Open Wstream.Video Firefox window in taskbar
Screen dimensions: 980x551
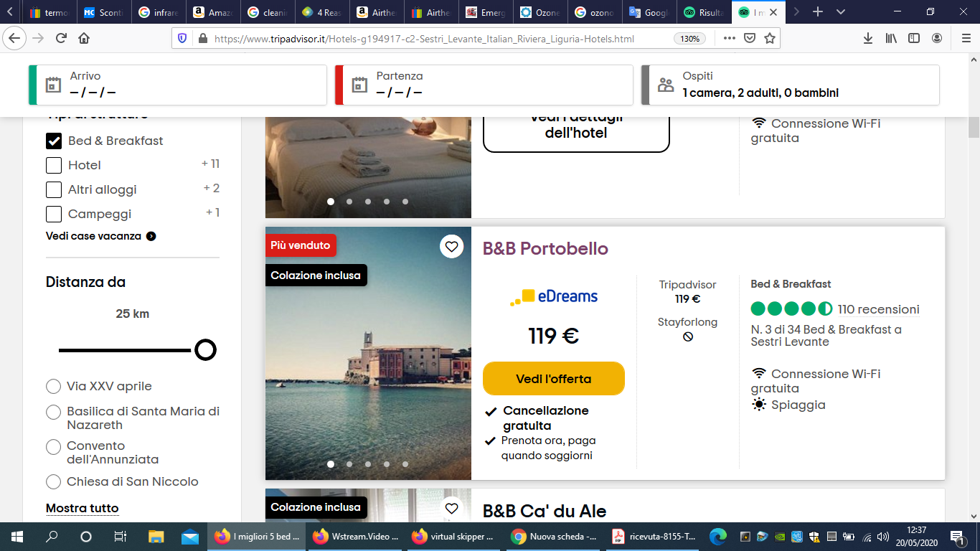(356, 536)
